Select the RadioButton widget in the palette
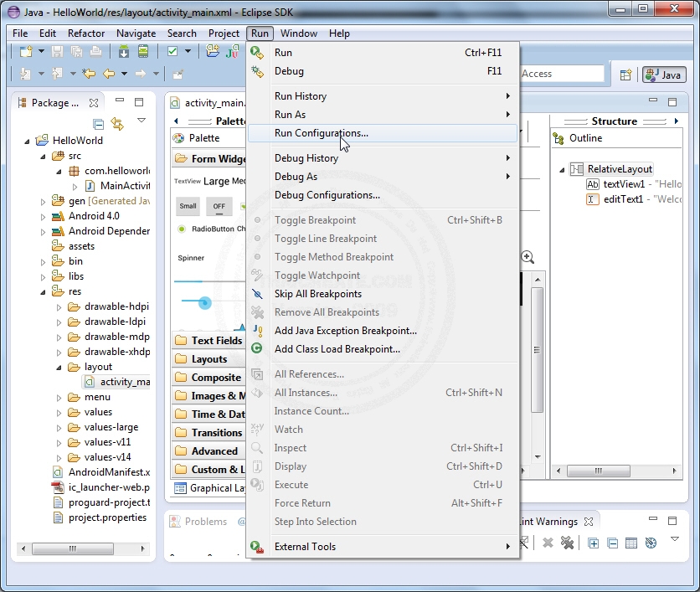The height and width of the screenshot is (592, 700). pos(212,229)
